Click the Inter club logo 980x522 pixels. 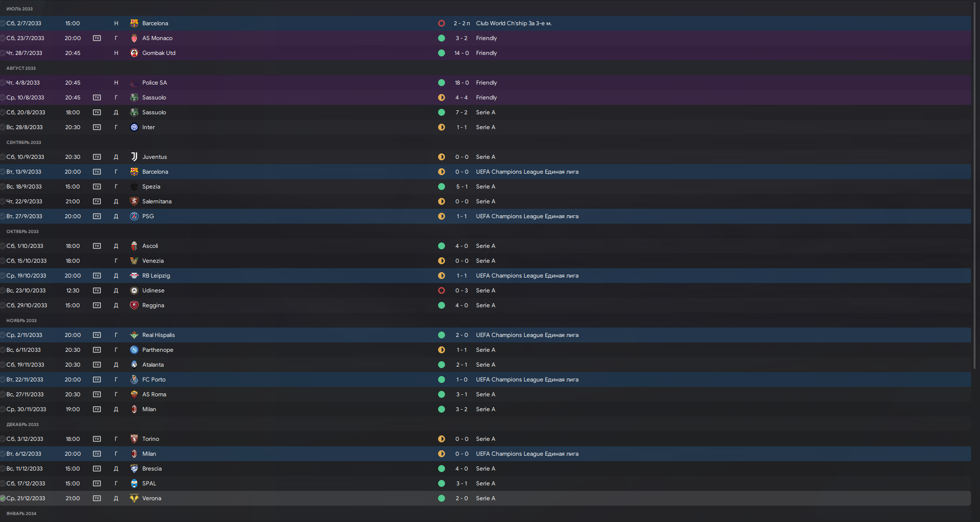click(x=134, y=127)
